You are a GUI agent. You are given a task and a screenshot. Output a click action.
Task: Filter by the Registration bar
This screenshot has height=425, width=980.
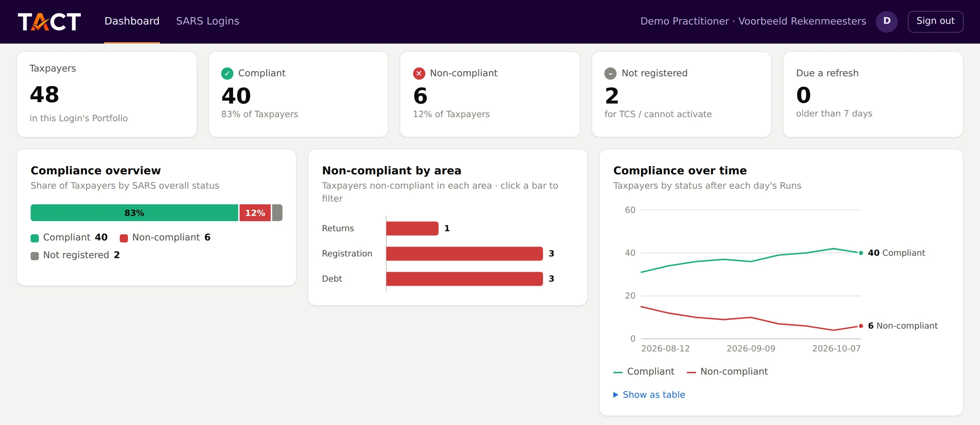pos(465,253)
